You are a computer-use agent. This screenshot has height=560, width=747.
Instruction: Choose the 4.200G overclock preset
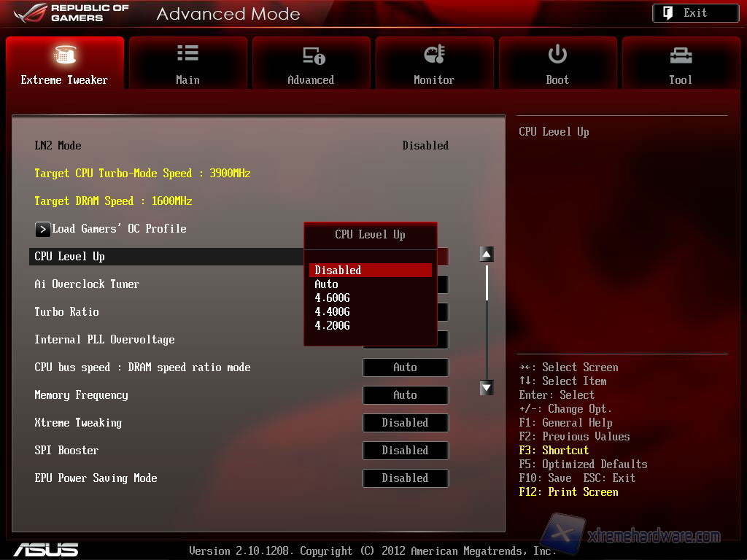(x=333, y=326)
